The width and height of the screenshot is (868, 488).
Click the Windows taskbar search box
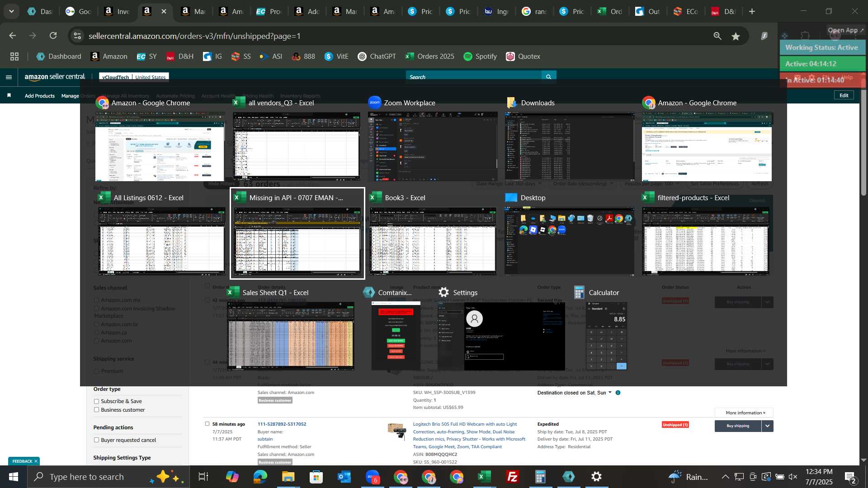[108, 477]
